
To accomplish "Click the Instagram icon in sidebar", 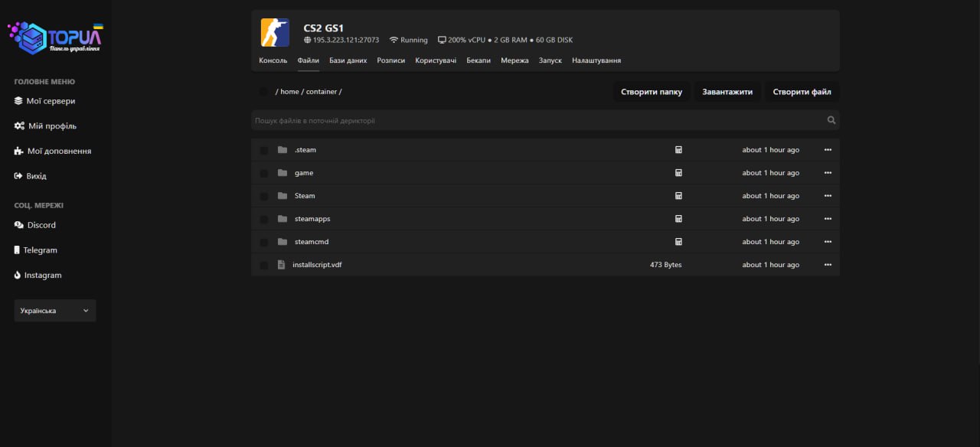I will pos(18,275).
